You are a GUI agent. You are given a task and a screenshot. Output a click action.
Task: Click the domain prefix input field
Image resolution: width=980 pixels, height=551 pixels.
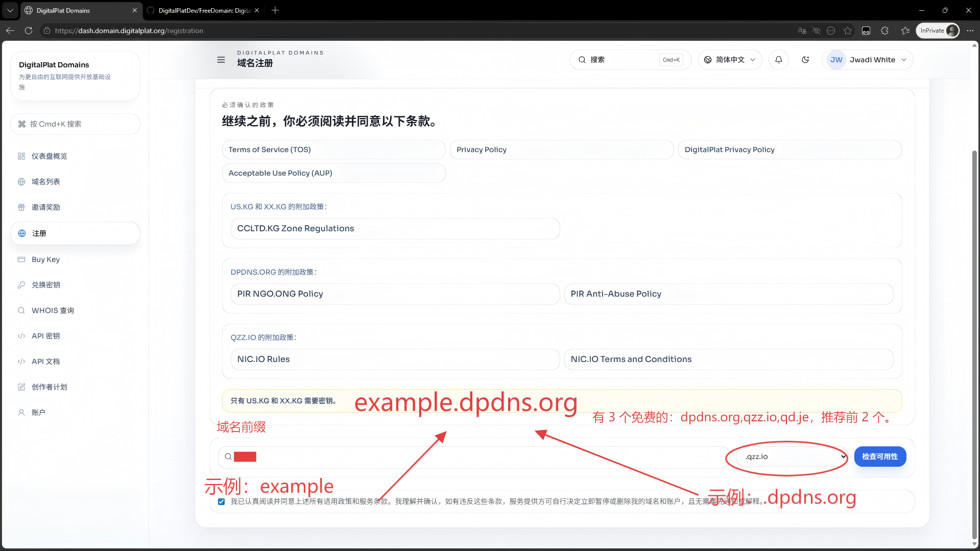click(480, 457)
